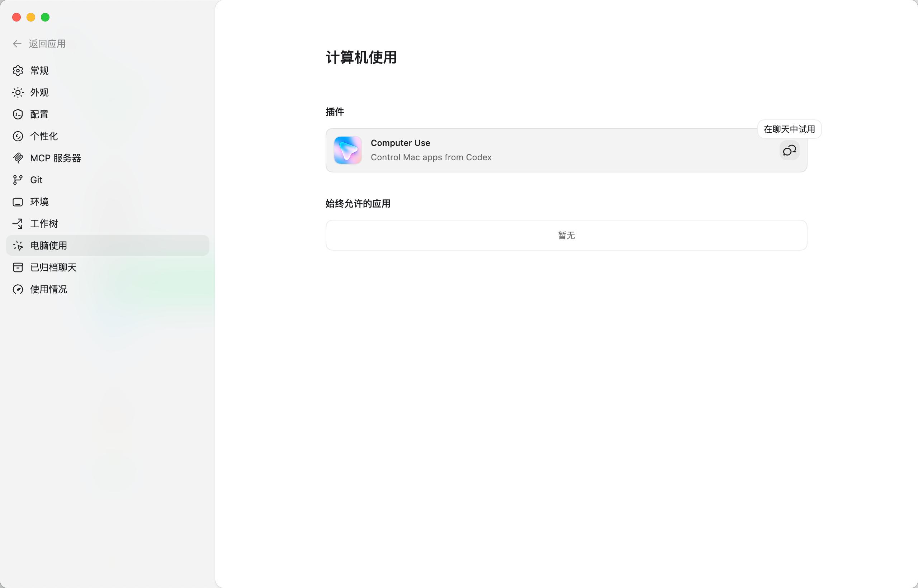Click the gear icon beside 常规
918x588 pixels.
[18, 71]
